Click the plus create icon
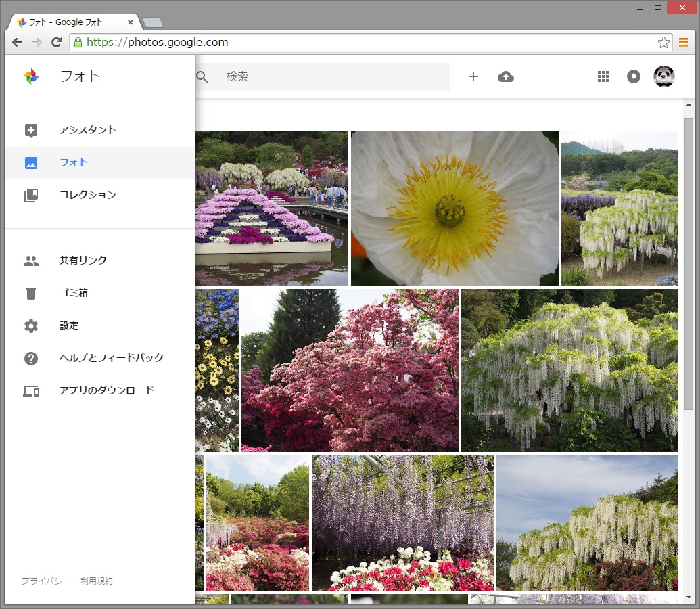This screenshot has width=700, height=609. [x=473, y=77]
